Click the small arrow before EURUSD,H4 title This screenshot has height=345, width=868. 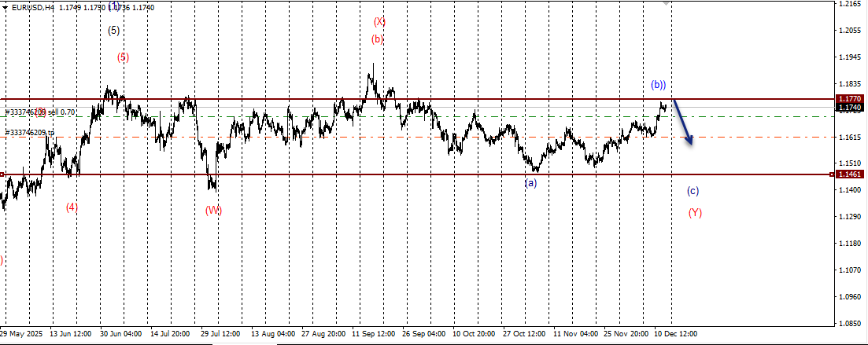5,8
